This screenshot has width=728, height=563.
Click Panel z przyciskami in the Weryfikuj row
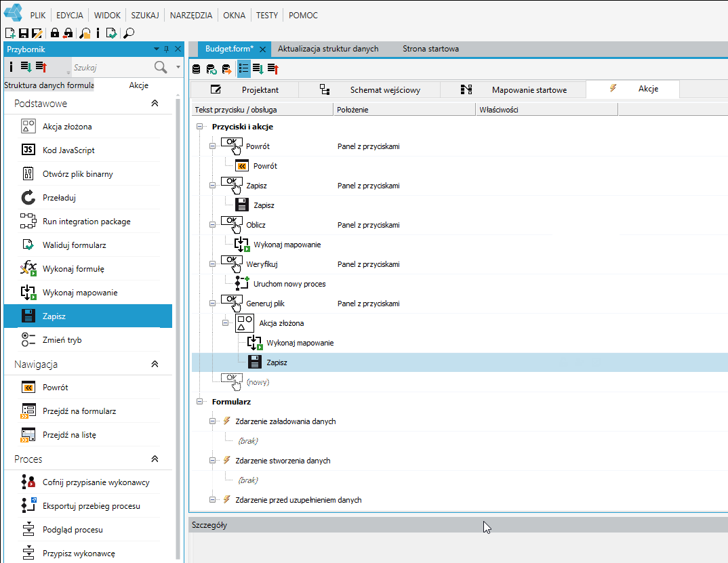368,264
